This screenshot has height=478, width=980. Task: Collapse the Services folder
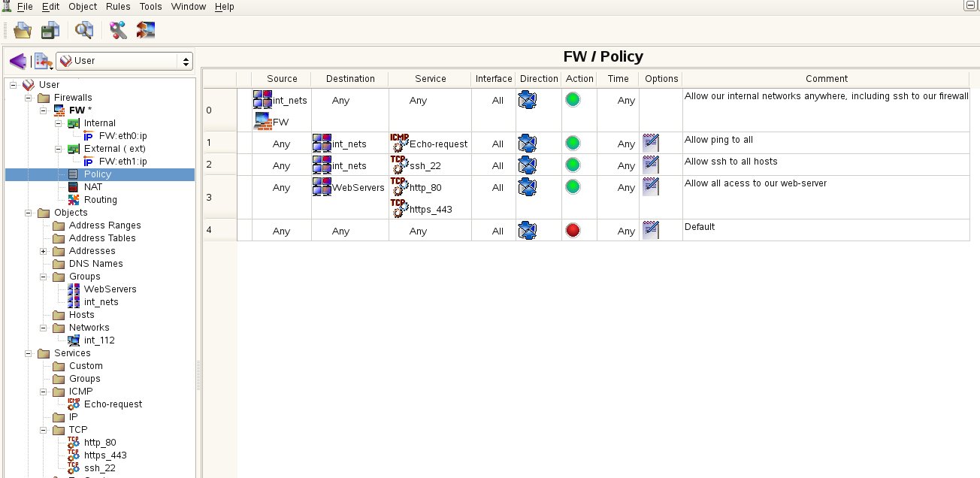tap(28, 353)
